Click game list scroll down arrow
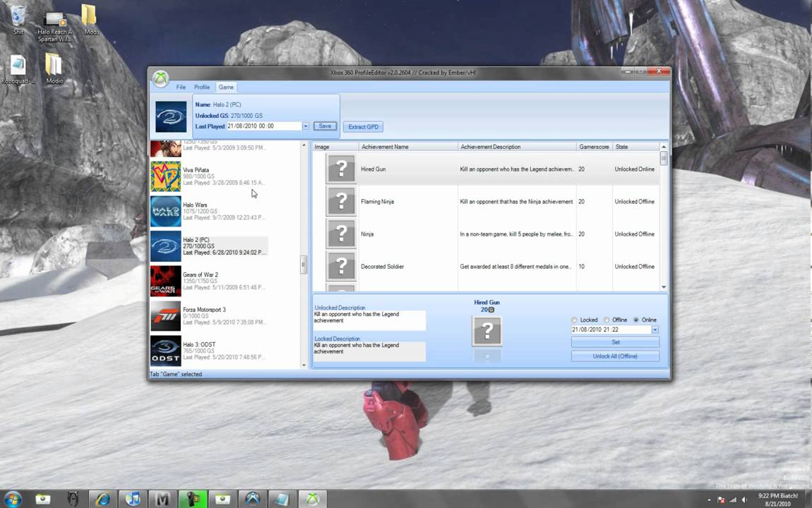 coord(304,365)
